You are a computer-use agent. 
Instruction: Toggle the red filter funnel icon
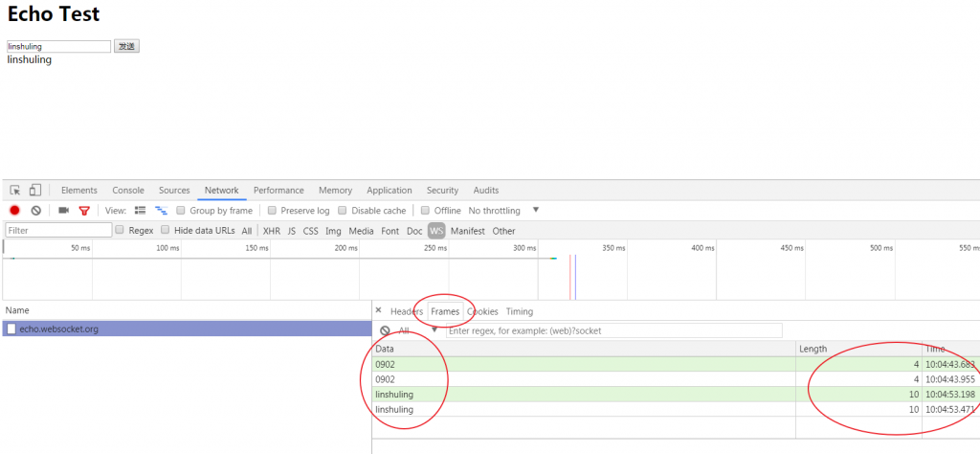(x=84, y=211)
